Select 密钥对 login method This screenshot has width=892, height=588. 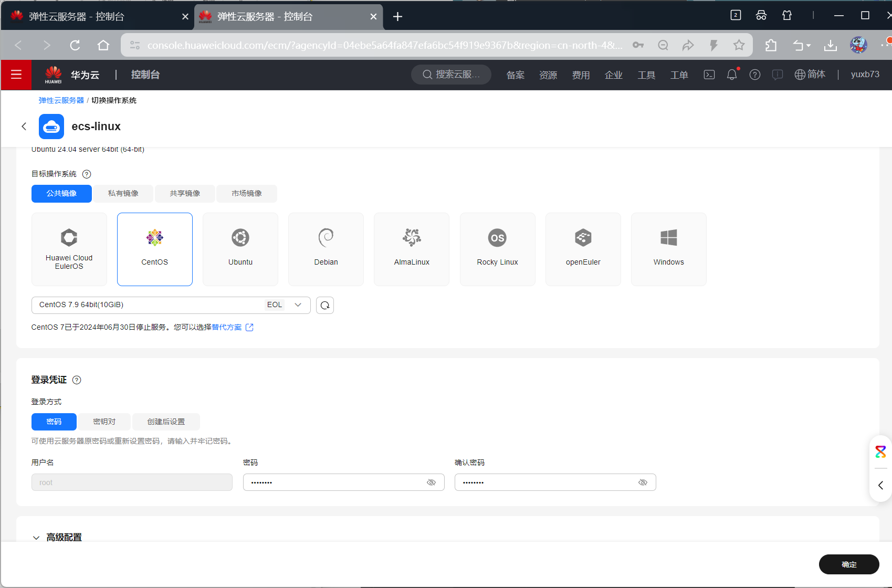coord(104,422)
